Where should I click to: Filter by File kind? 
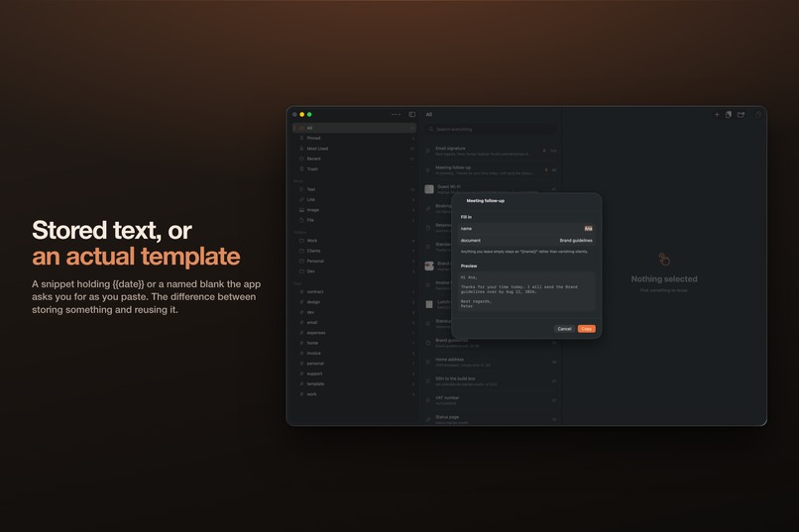(x=354, y=220)
